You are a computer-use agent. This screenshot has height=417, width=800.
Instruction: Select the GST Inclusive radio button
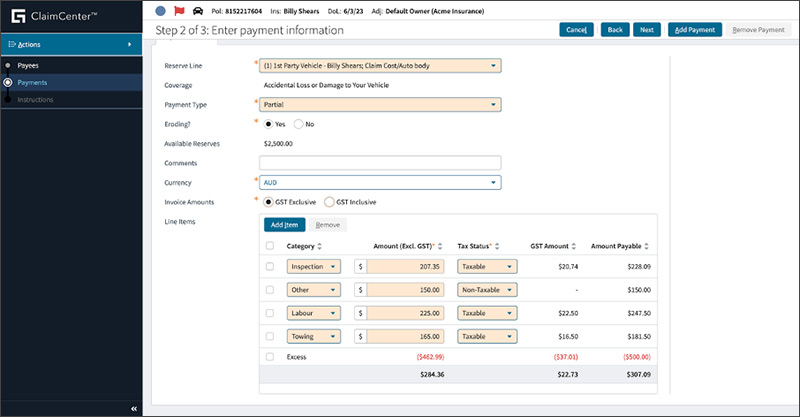click(330, 202)
